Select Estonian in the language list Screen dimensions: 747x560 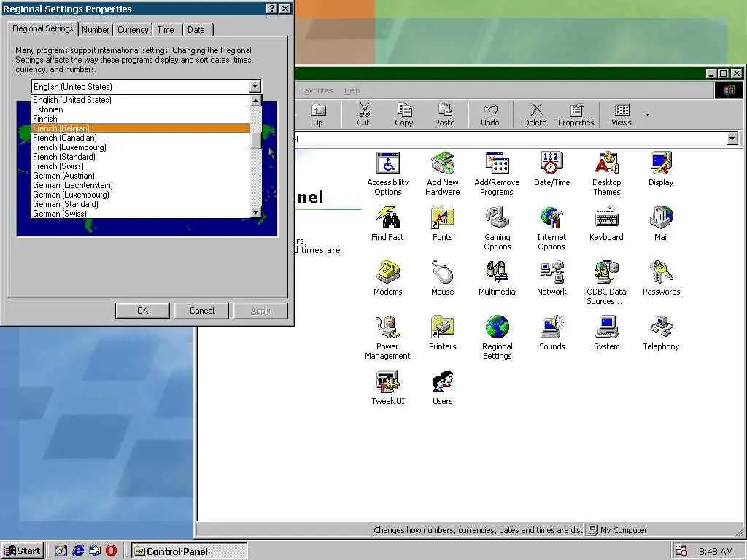point(141,109)
